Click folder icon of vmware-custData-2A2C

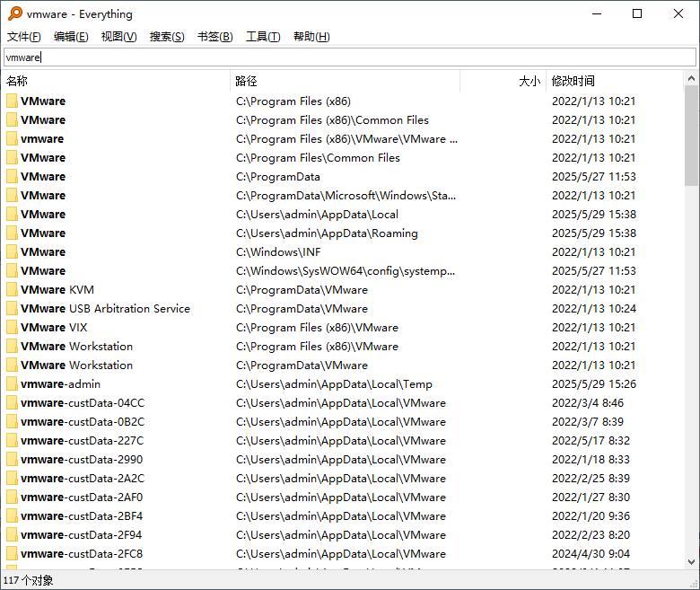[12, 479]
